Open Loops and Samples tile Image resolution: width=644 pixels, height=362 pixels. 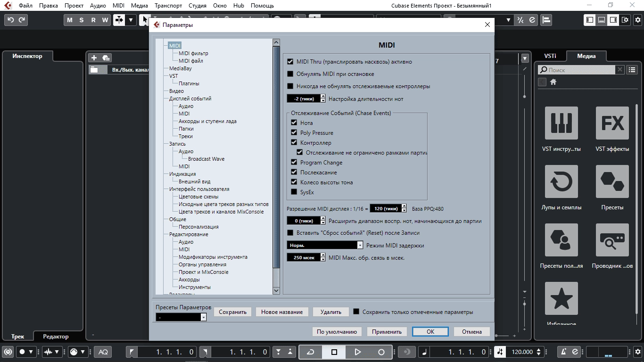561,181
